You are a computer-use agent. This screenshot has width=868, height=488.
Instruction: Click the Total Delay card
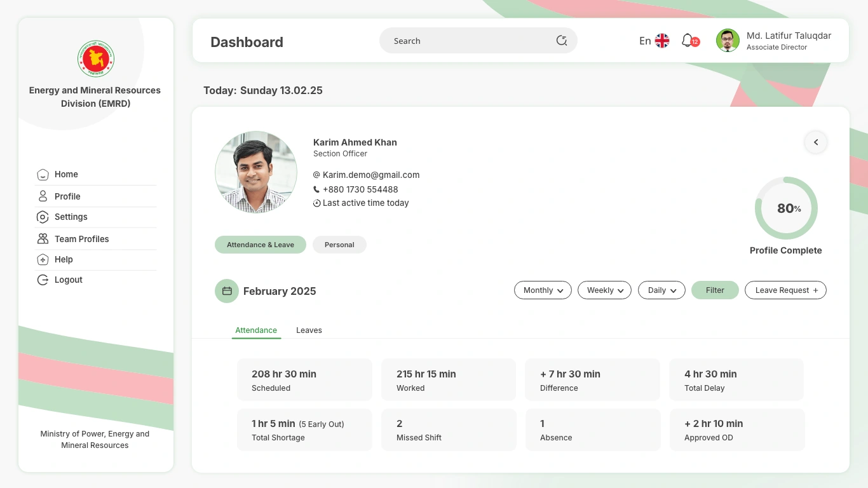(736, 380)
